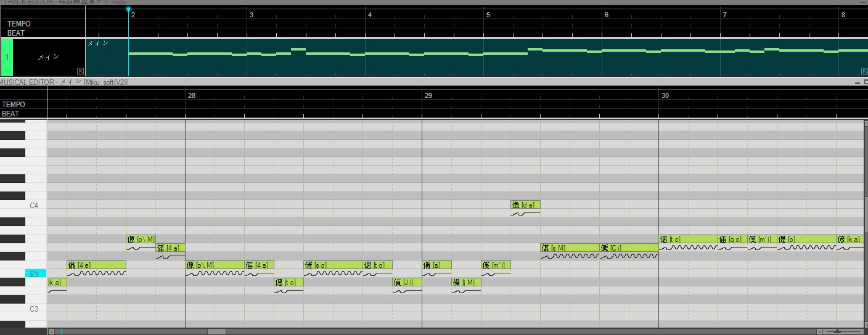The height and width of the screenshot is (335, 868).
Task: Select the [s M] note
Action: point(570,248)
